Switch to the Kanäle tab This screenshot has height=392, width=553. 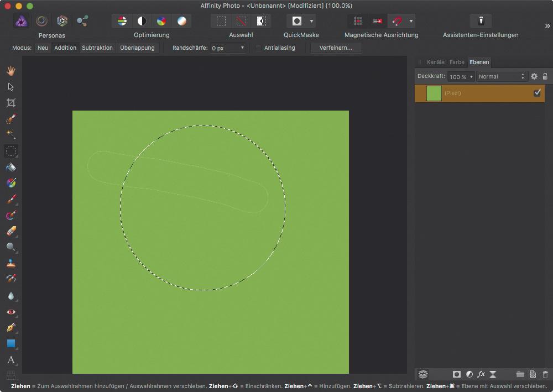(435, 62)
